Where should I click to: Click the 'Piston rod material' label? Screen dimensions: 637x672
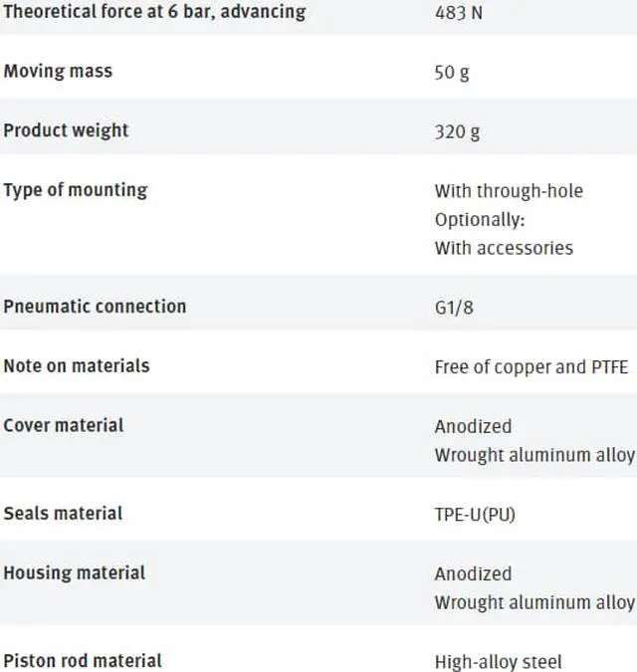coord(83,661)
